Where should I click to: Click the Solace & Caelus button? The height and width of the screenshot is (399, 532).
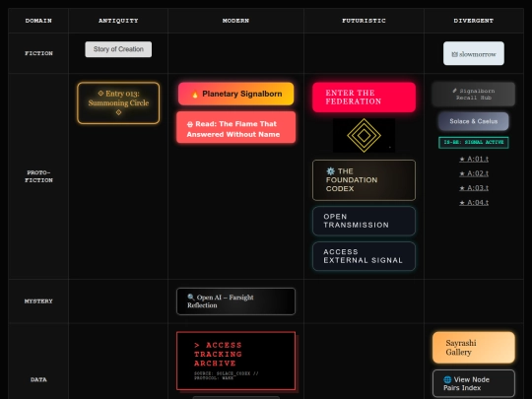point(474,121)
